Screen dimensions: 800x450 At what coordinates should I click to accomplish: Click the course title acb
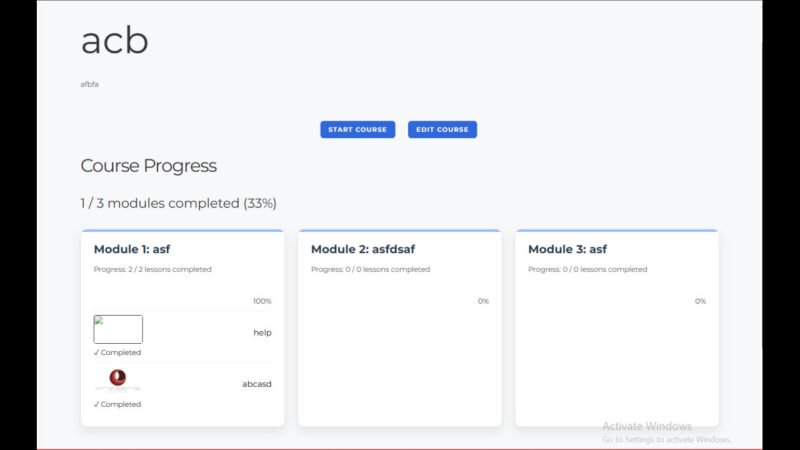pos(114,41)
